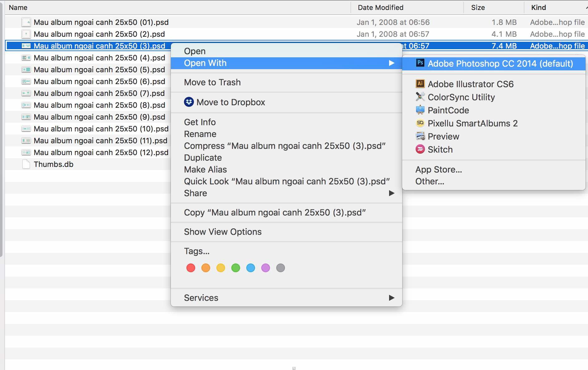Image resolution: width=588 pixels, height=370 pixels.
Task: Sort by the Kind column header
Action: [x=556, y=7]
